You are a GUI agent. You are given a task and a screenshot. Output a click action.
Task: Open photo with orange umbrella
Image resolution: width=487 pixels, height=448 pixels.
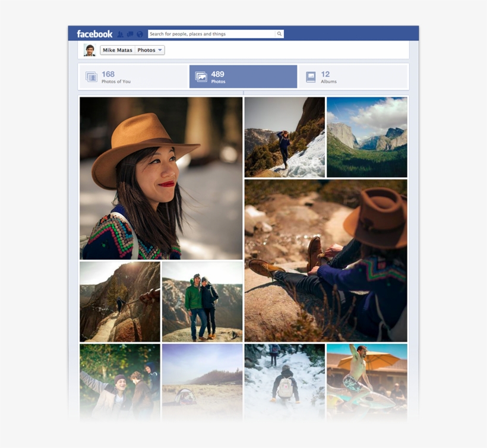pos(366,380)
